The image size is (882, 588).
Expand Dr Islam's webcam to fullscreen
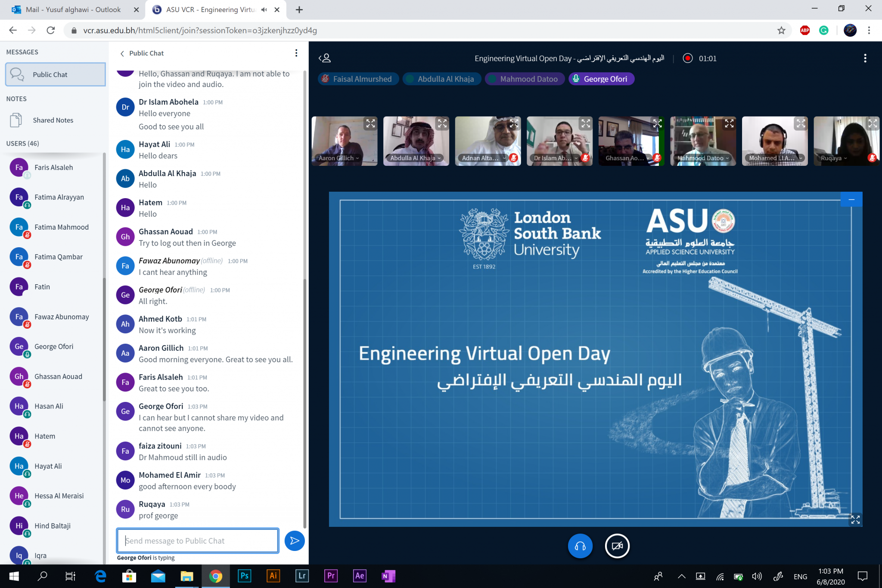click(586, 124)
